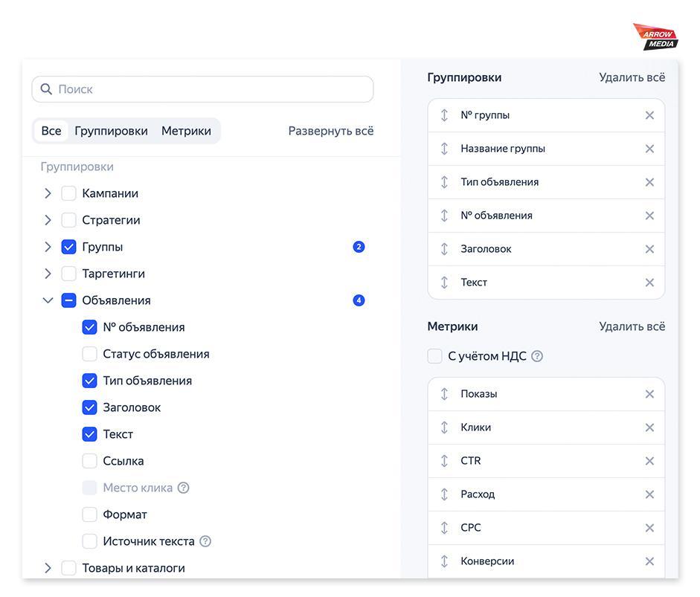Click the help icon next to «С учётом НДС»
Viewport: 700px width, 597px height.
[537, 356]
